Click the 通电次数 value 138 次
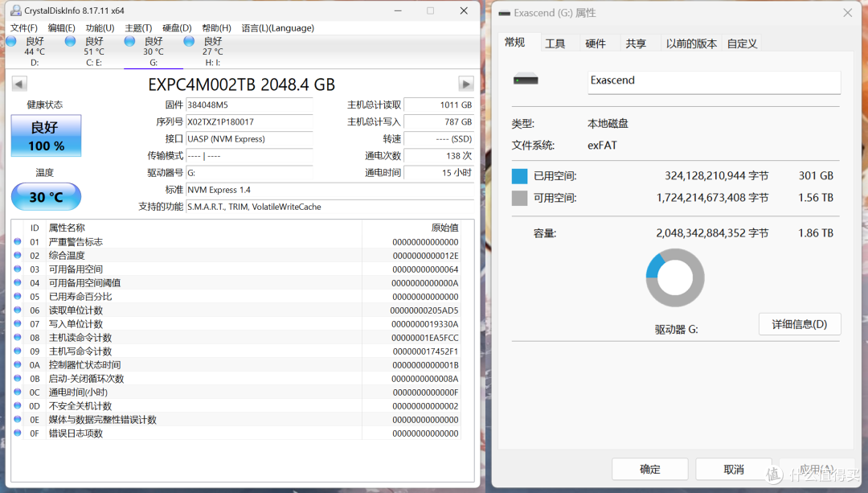Image resolution: width=868 pixels, height=493 pixels. click(439, 156)
